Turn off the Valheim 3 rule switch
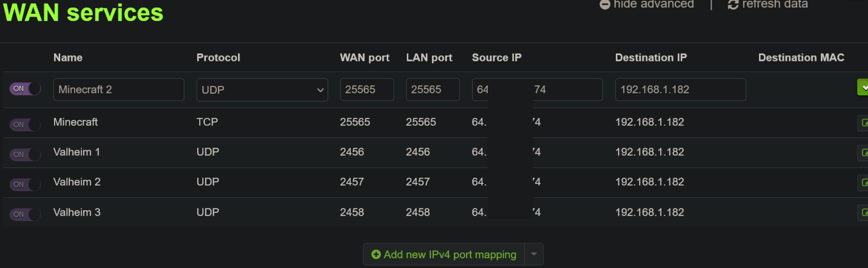The width and height of the screenshot is (868, 268). coord(25,214)
